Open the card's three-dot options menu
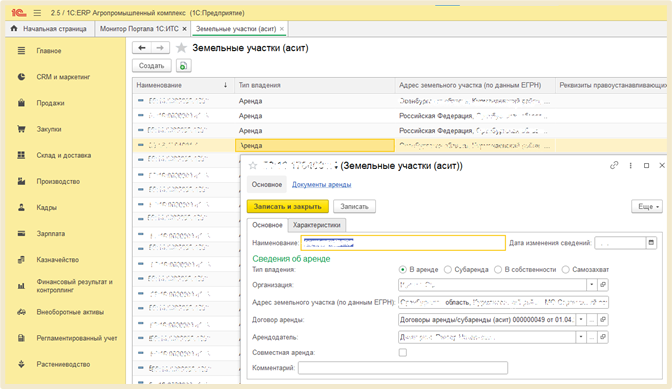The height and width of the screenshot is (389, 672). (630, 165)
